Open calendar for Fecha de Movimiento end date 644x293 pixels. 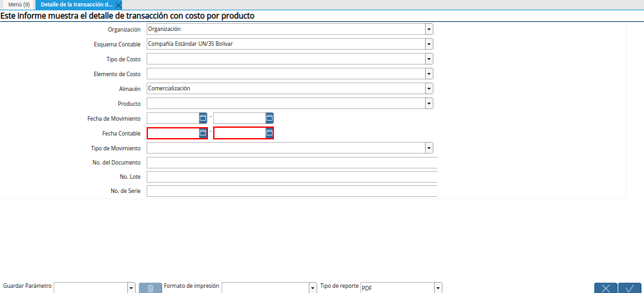click(x=269, y=118)
